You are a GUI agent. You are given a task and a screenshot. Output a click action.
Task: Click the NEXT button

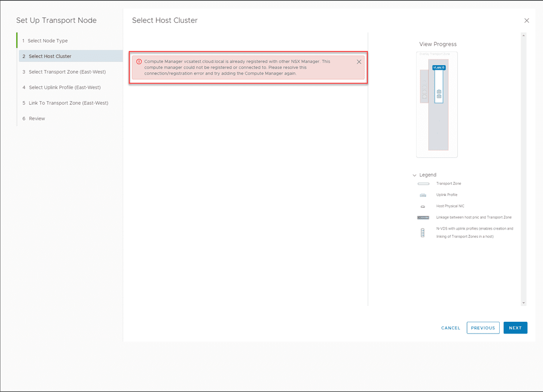tap(515, 328)
